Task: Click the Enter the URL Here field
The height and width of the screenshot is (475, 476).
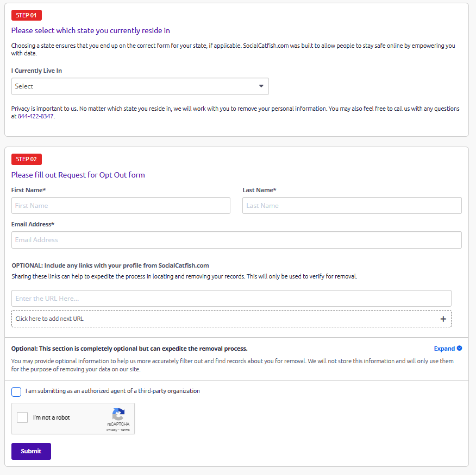Action: tap(231, 298)
